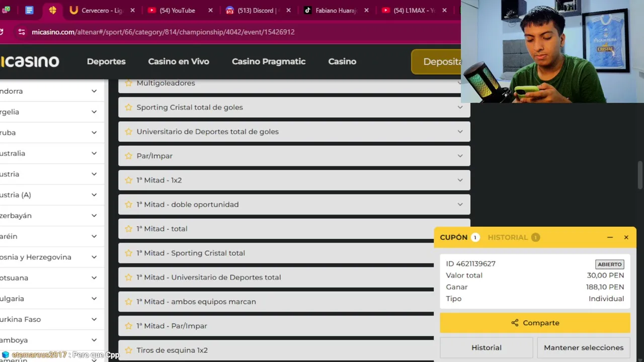Open the Deportes menu

coord(106,61)
